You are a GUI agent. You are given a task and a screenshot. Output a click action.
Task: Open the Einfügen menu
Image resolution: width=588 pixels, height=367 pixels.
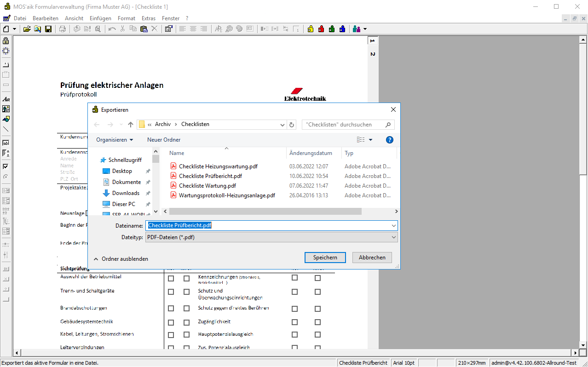(x=100, y=18)
